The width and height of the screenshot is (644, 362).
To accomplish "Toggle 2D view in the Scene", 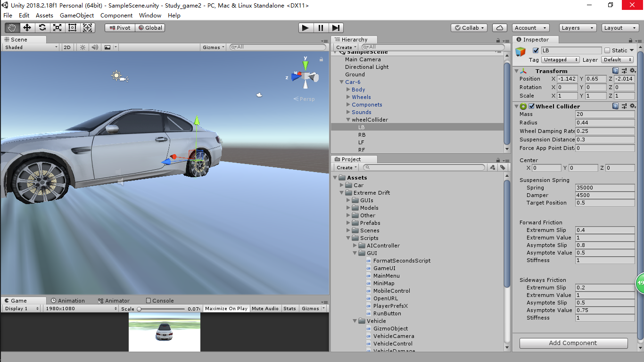I will click(67, 47).
